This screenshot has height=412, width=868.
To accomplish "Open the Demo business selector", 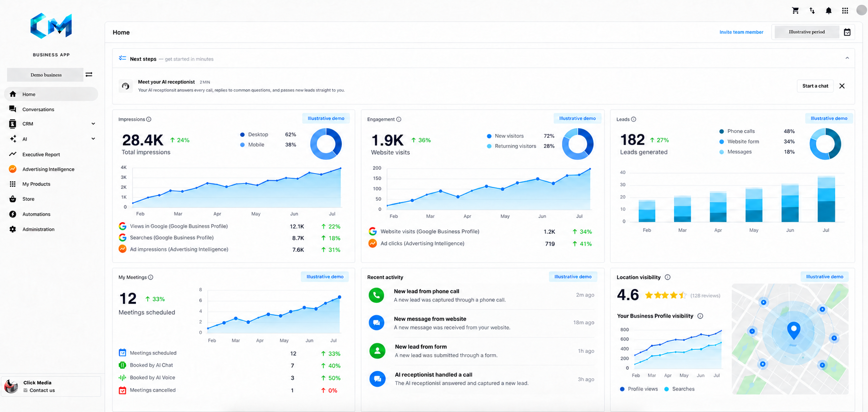I will click(45, 75).
